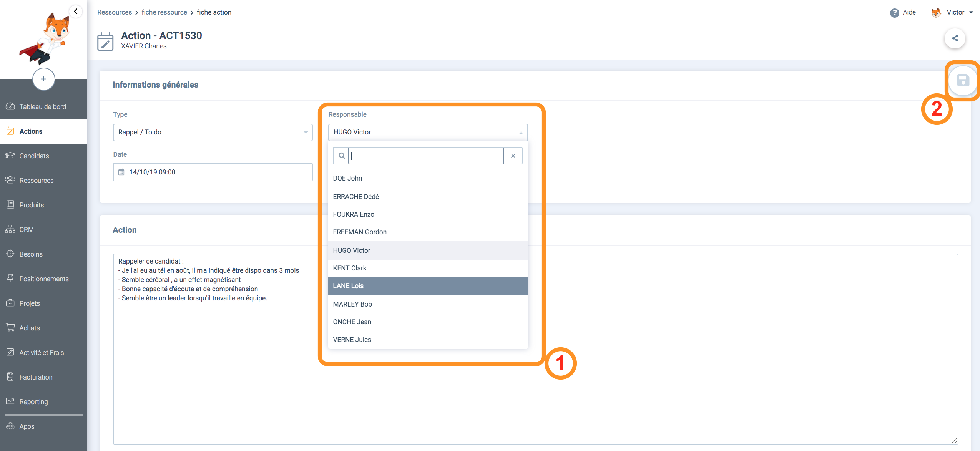Click the Date field 14/10/19 09:00

tap(213, 172)
